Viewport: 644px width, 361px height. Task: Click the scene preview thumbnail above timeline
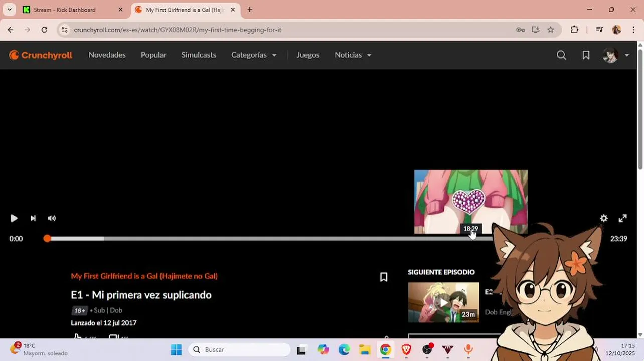click(x=470, y=202)
